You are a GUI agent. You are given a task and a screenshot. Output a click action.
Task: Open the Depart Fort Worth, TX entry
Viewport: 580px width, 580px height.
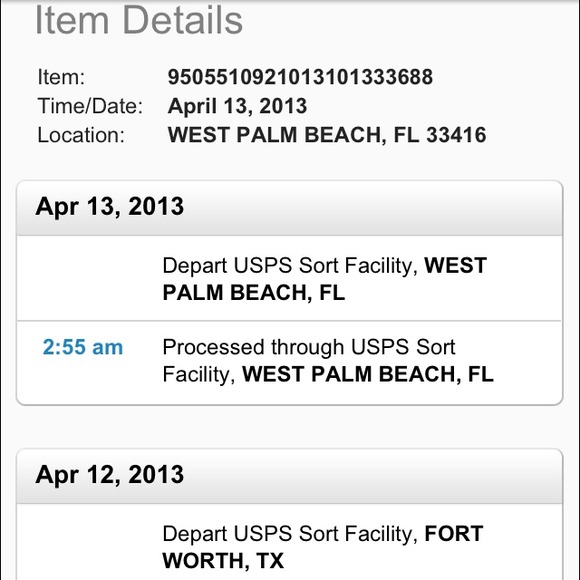click(x=290, y=542)
